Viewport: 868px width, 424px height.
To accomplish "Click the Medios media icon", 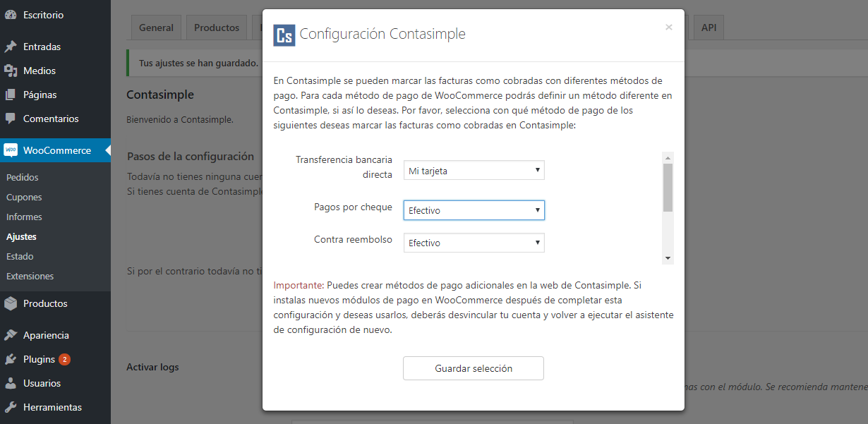I will coord(11,71).
